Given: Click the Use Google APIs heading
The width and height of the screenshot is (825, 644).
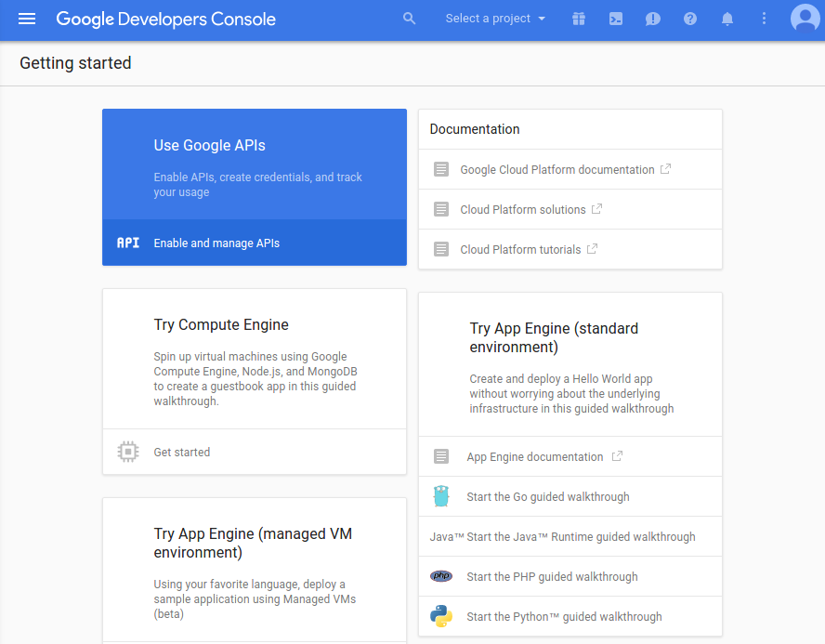Looking at the screenshot, I should (x=209, y=145).
